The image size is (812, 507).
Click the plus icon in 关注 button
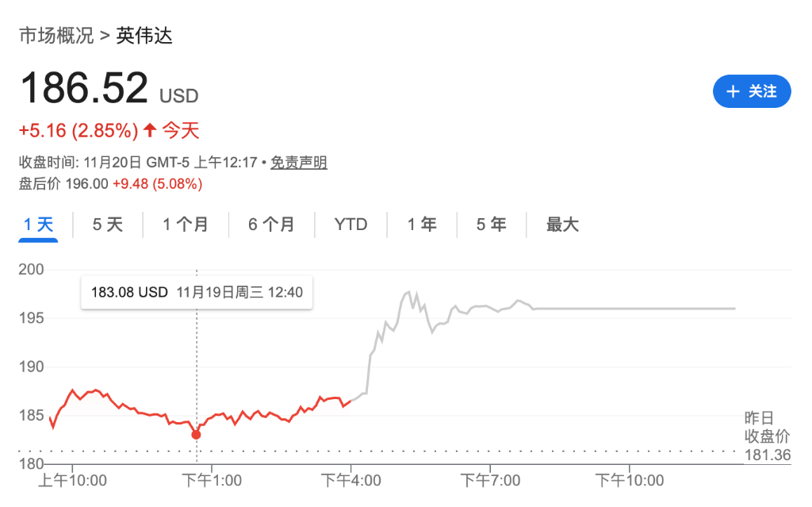coord(733,91)
